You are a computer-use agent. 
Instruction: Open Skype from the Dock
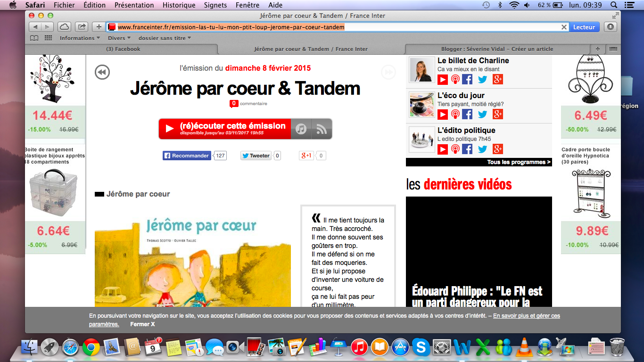421,347
